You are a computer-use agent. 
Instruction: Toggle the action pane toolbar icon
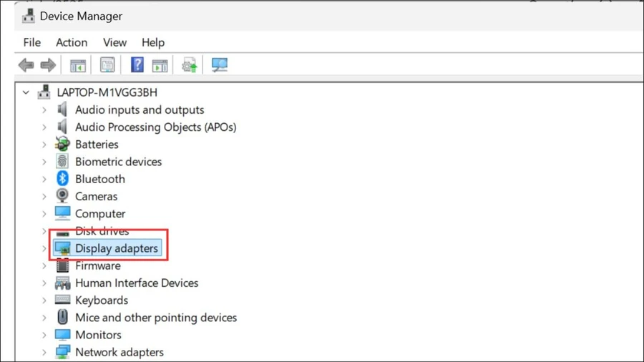click(160, 65)
